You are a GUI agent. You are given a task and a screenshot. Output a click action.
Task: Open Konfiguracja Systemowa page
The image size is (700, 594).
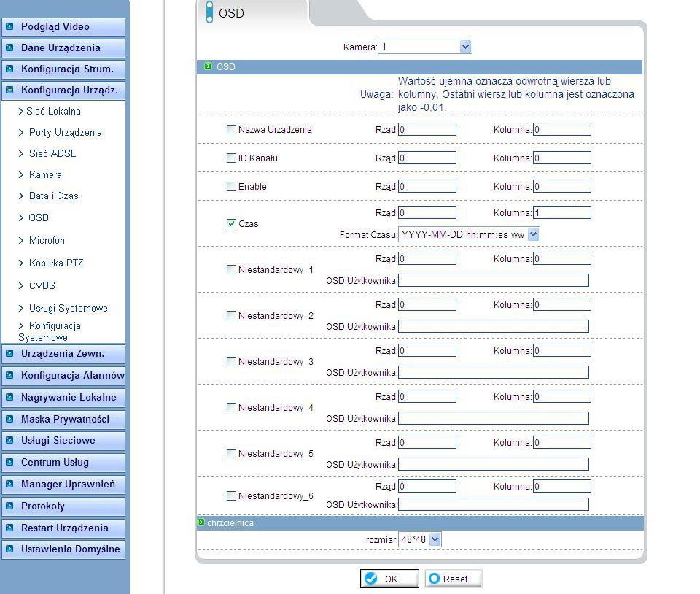coord(50,331)
